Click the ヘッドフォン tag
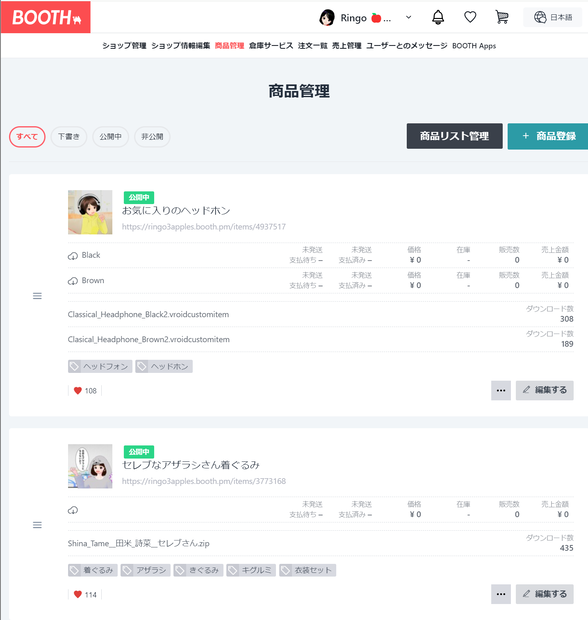The height and width of the screenshot is (620, 588). pos(100,367)
